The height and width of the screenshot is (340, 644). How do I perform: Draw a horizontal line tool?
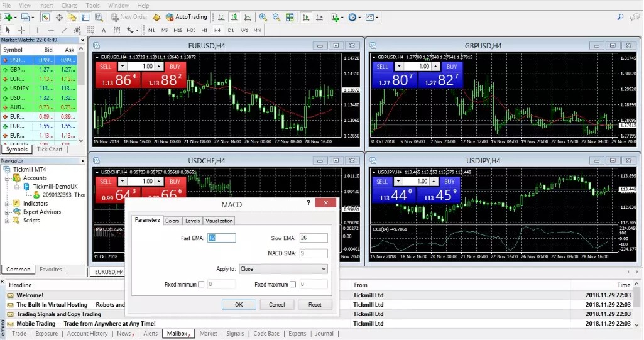(51, 30)
